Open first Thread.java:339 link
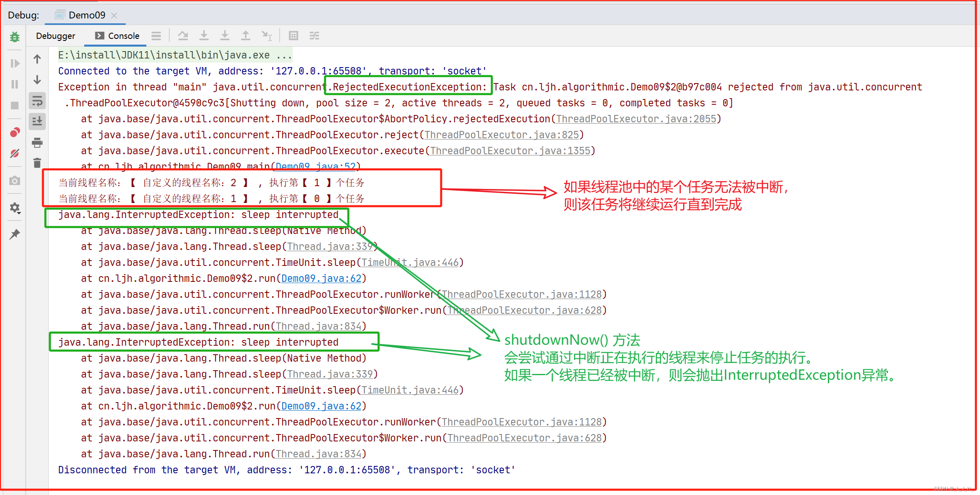This screenshot has width=980, height=495. coord(330,247)
